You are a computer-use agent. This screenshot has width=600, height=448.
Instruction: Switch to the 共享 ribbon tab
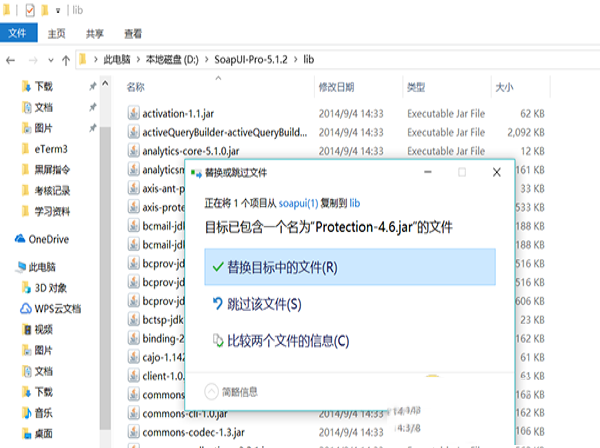pyautogui.click(x=95, y=34)
